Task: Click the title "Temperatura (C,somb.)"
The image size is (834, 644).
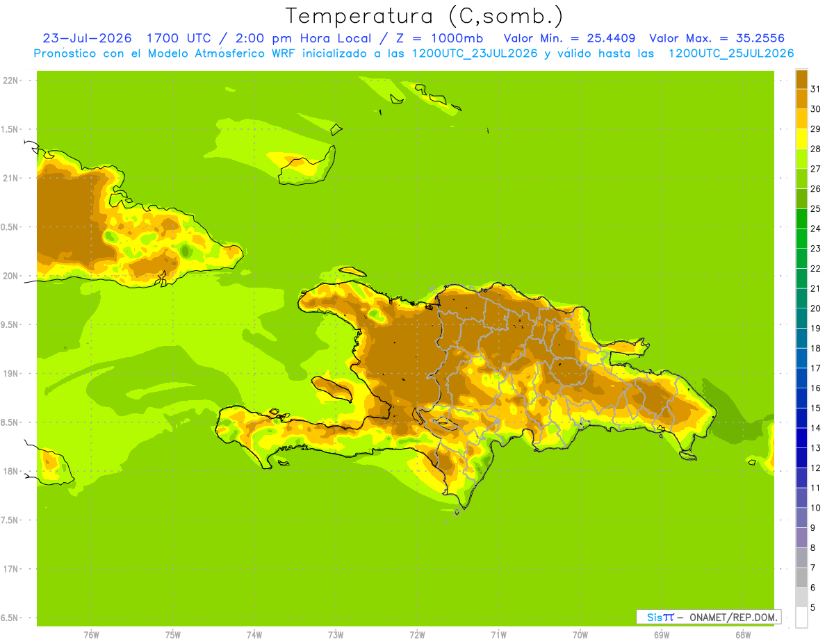Action: (x=424, y=16)
